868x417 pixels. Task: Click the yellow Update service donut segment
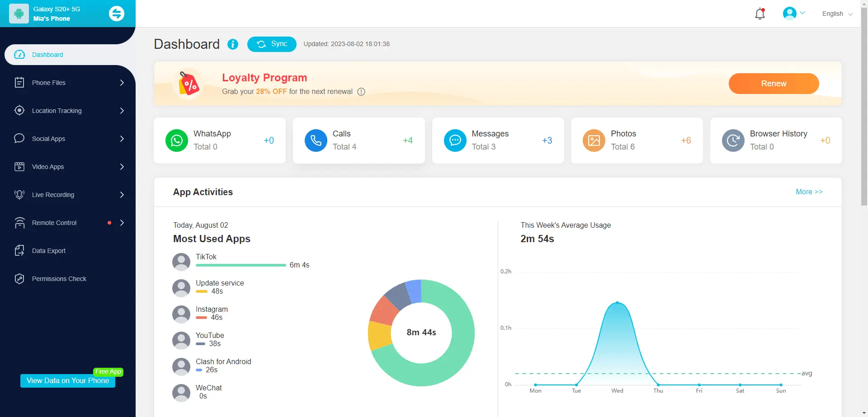(x=379, y=335)
